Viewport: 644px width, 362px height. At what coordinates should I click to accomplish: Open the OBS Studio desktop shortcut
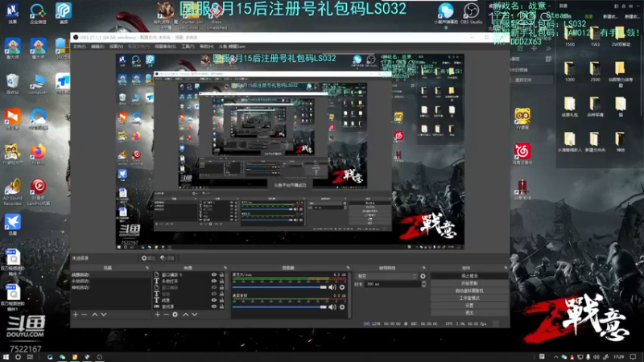pyautogui.click(x=471, y=14)
